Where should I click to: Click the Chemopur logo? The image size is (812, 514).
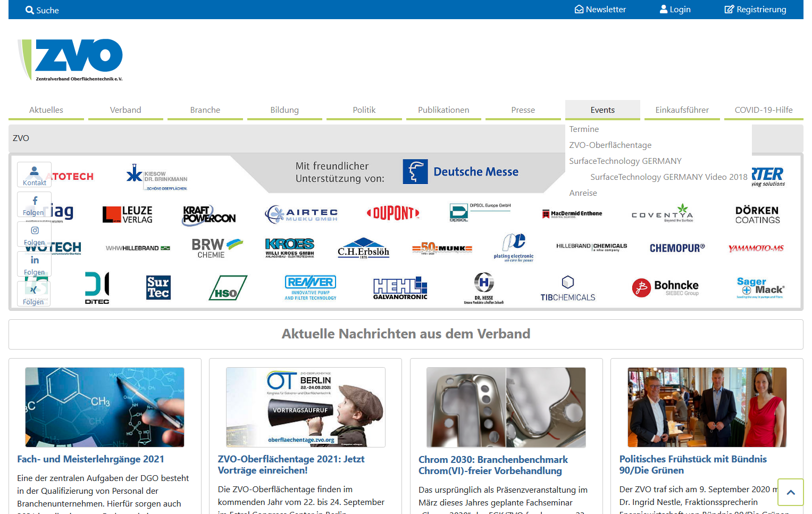pyautogui.click(x=677, y=248)
